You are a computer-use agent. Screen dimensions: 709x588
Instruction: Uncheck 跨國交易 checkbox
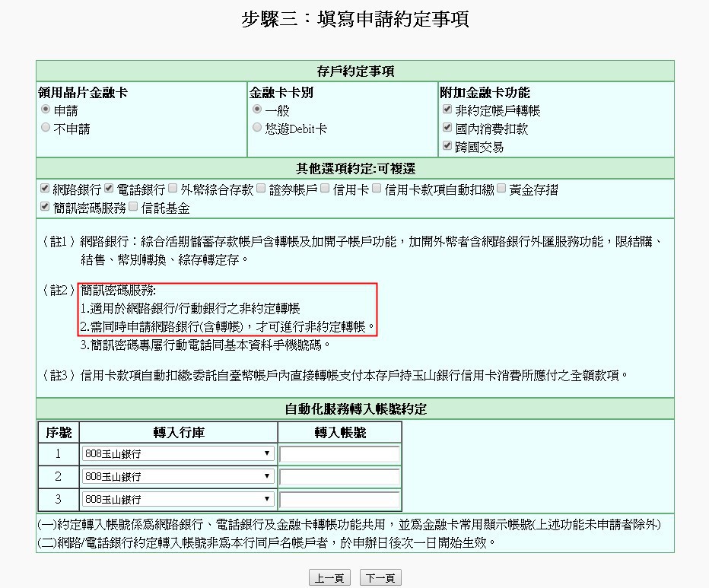tap(447, 145)
